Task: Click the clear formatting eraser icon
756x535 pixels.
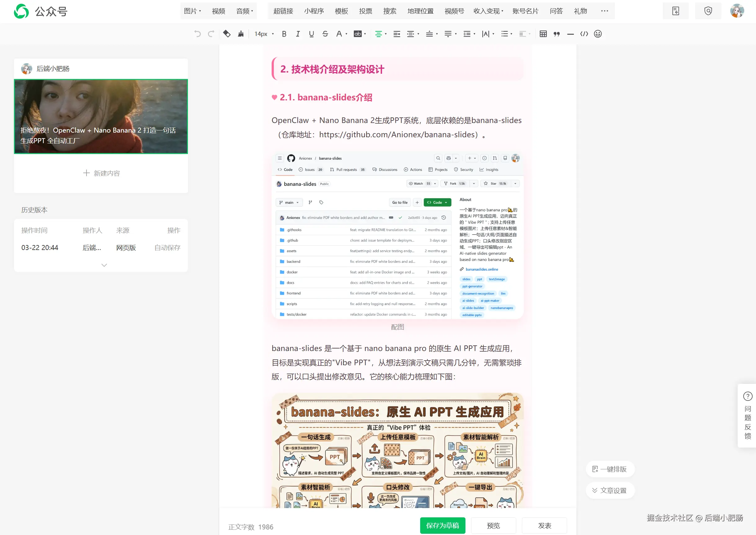Action: pos(226,33)
